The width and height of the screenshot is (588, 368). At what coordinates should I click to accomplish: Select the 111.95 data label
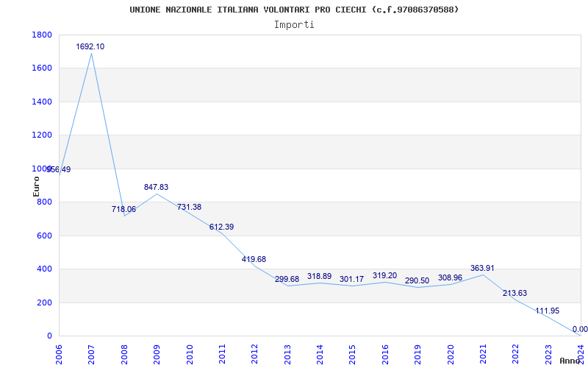point(548,311)
